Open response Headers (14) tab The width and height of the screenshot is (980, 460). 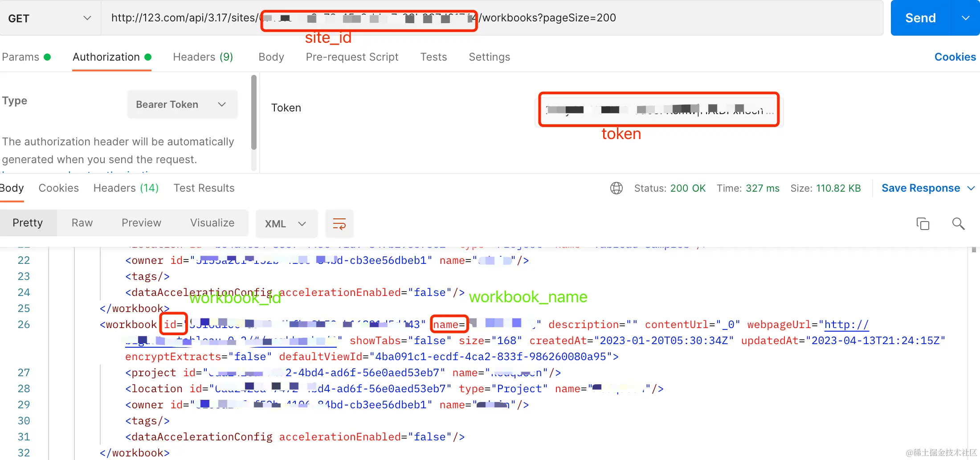coord(126,188)
